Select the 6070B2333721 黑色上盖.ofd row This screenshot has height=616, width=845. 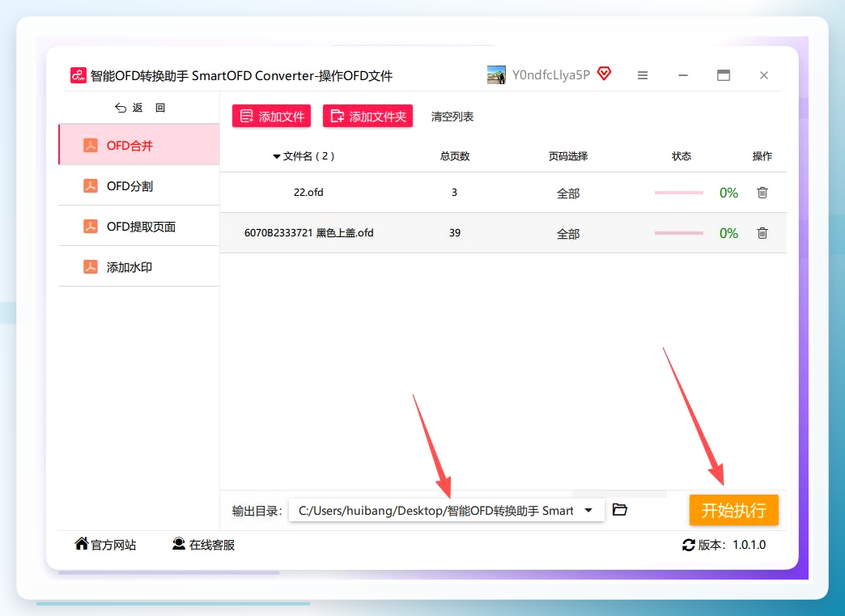tap(503, 233)
